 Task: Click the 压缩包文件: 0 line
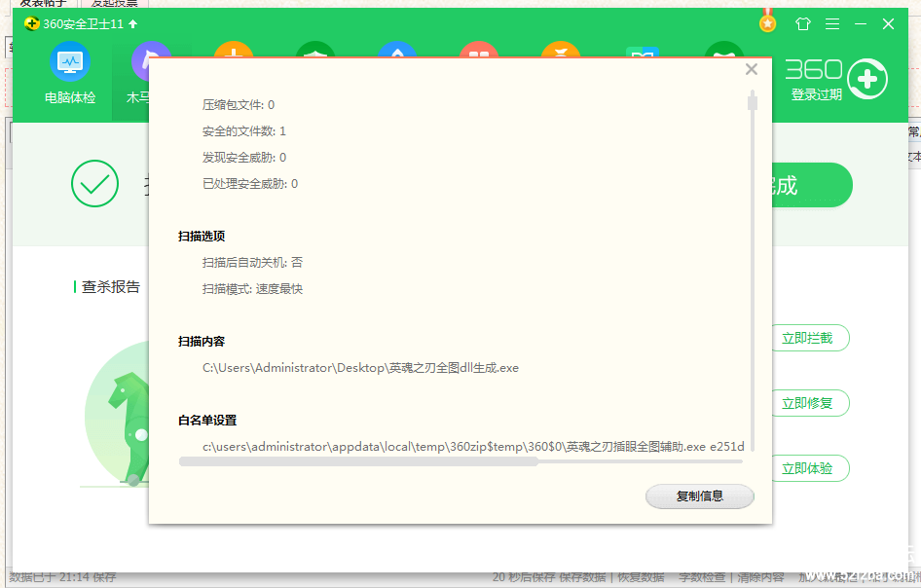click(239, 104)
